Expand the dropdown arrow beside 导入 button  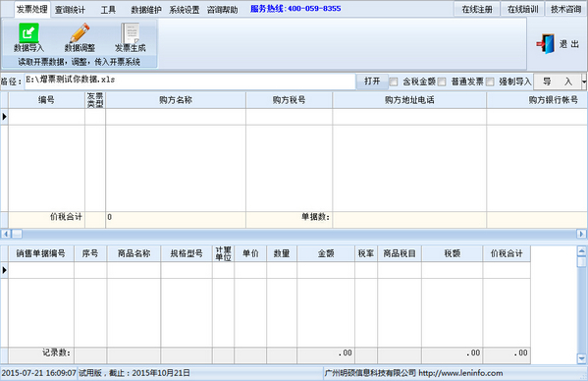click(x=584, y=82)
